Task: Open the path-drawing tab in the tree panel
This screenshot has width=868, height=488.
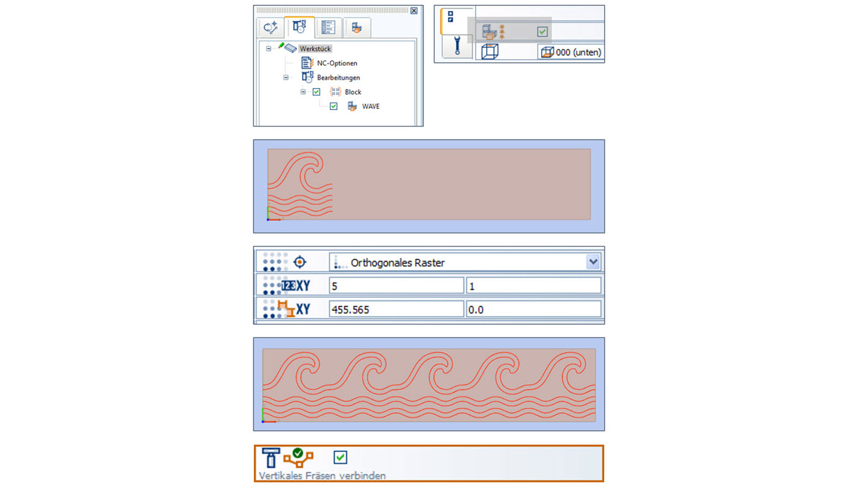Action: pyautogui.click(x=270, y=28)
